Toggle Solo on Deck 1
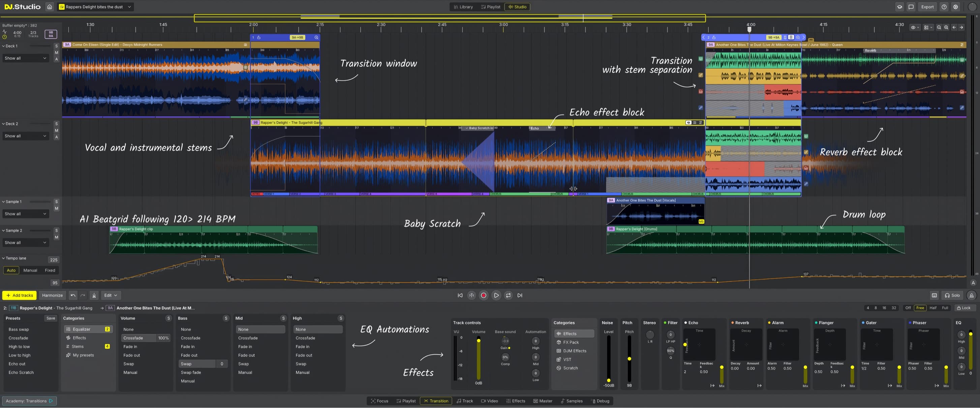 pyautogui.click(x=57, y=46)
